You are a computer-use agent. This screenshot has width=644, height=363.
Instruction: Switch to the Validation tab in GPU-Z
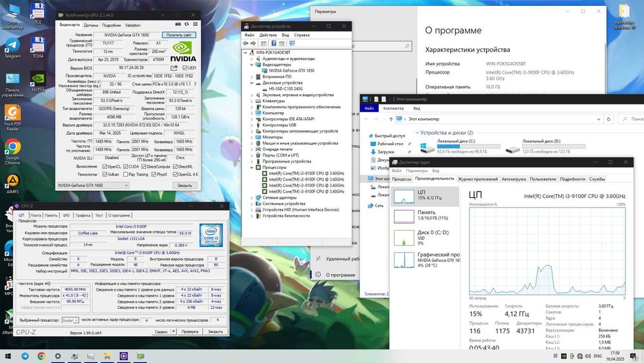pyautogui.click(x=133, y=25)
